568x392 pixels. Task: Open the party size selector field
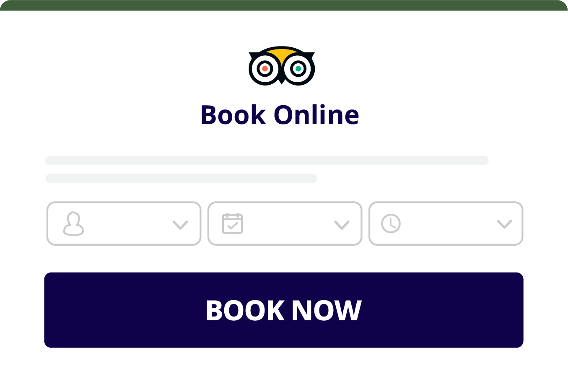click(124, 223)
